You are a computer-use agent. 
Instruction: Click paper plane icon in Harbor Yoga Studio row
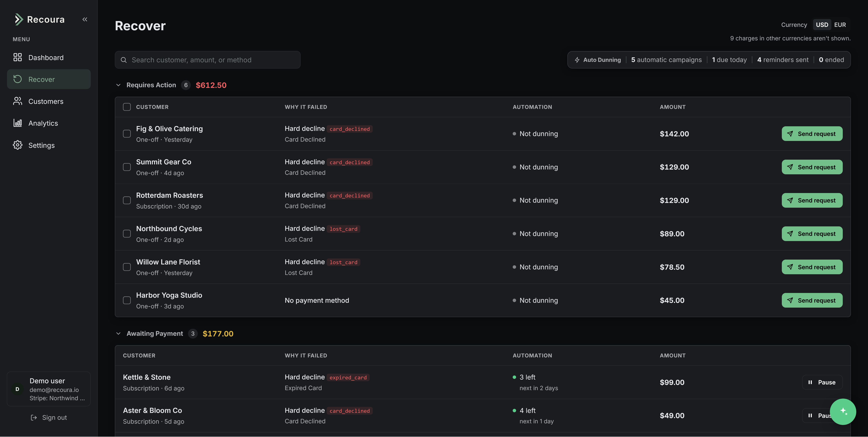[790, 300]
